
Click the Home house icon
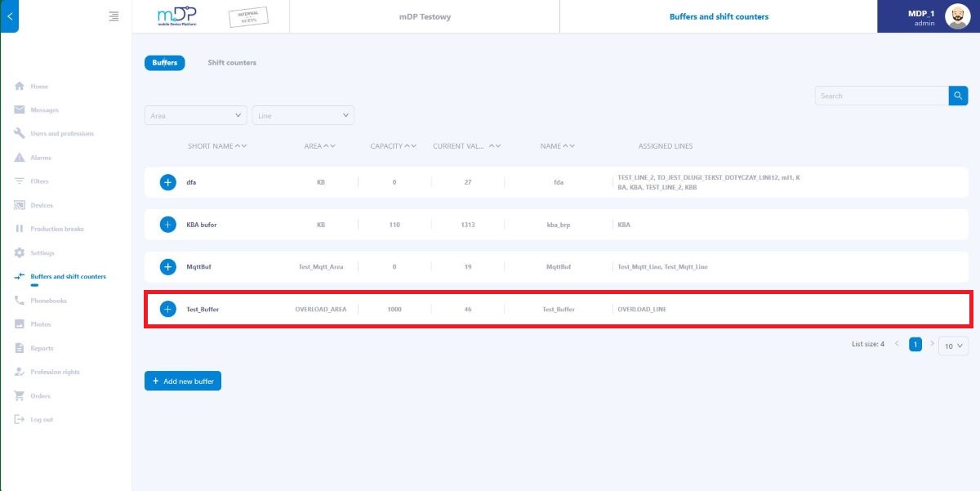[x=20, y=87]
